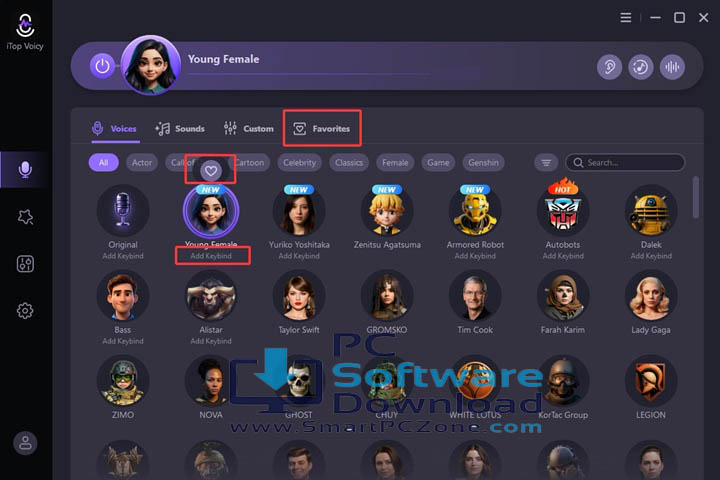This screenshot has width=720, height=480.
Task: Switch to the Sounds tab
Action: 180,129
